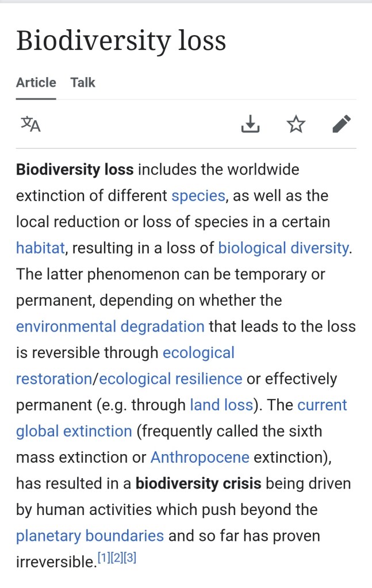This screenshot has width=372, height=588.
Task: Open the global extinction link text
Action: [74, 431]
